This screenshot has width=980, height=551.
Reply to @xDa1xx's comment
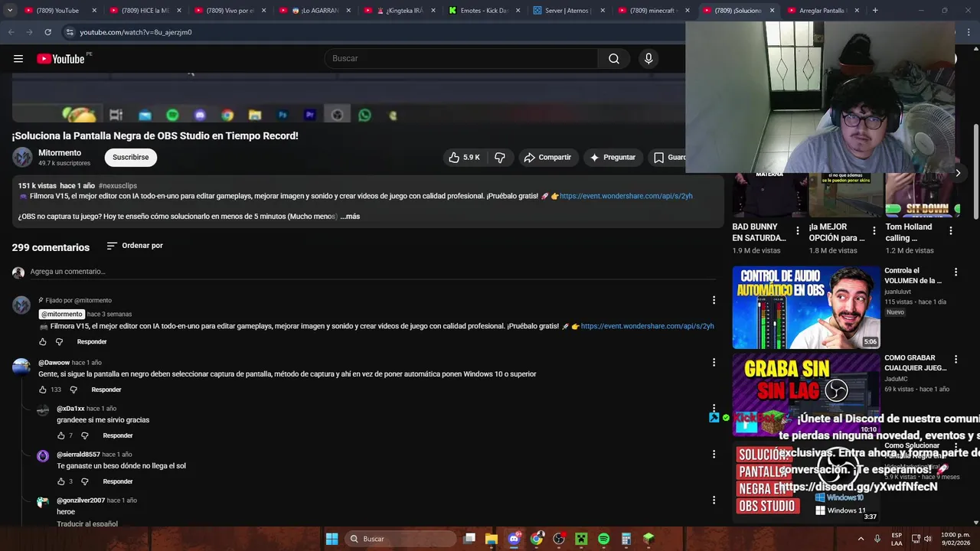click(x=118, y=435)
